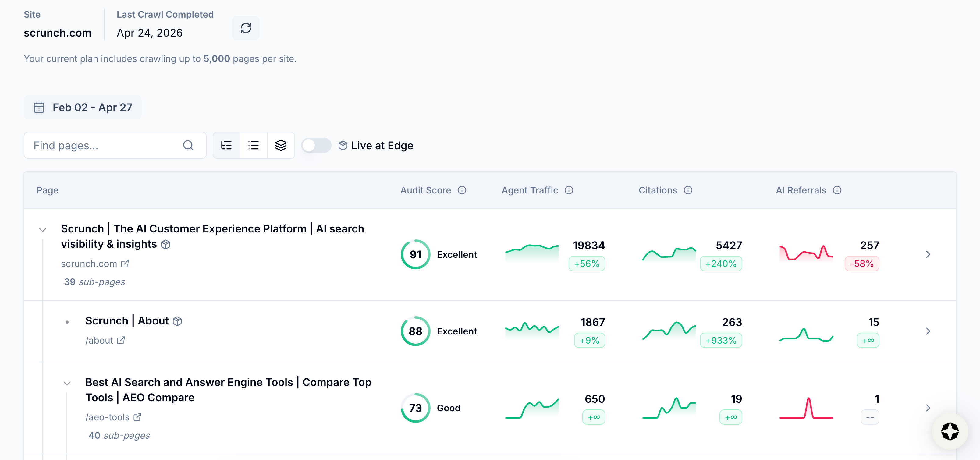The width and height of the screenshot is (980, 460).
Task: Click the '40 sub-pages' text
Action: (119, 435)
